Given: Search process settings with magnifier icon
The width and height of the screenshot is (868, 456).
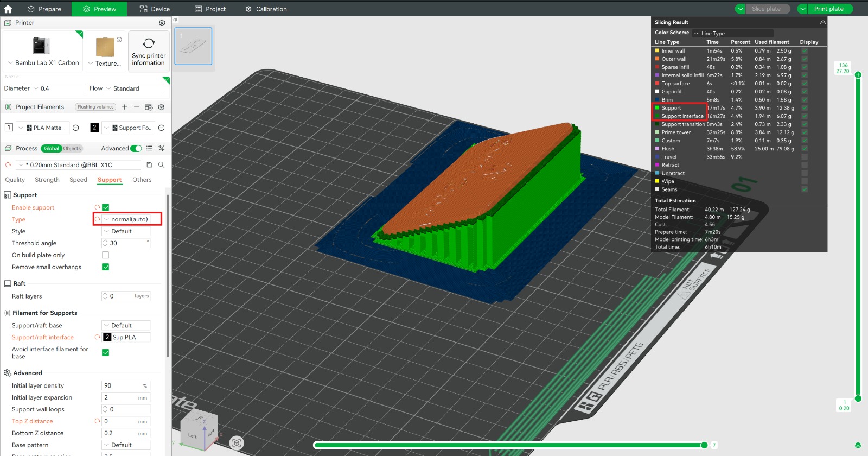Looking at the screenshot, I should pyautogui.click(x=161, y=165).
